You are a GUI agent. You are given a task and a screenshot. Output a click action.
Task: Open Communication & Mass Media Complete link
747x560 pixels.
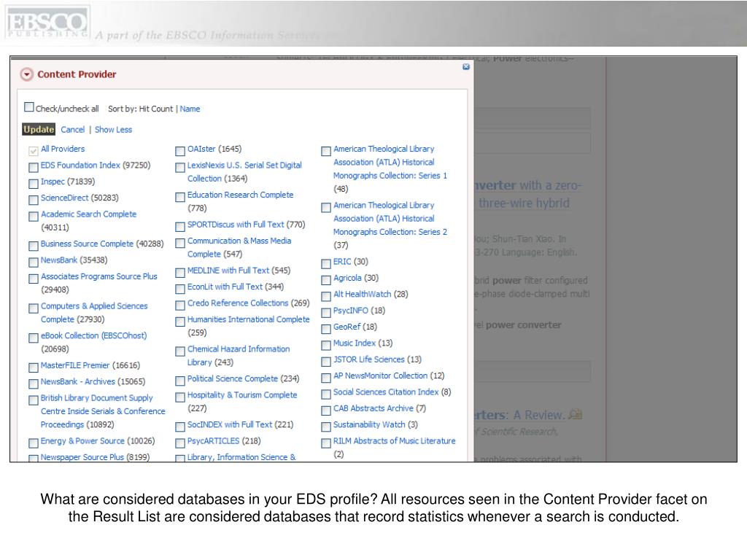[239, 247]
